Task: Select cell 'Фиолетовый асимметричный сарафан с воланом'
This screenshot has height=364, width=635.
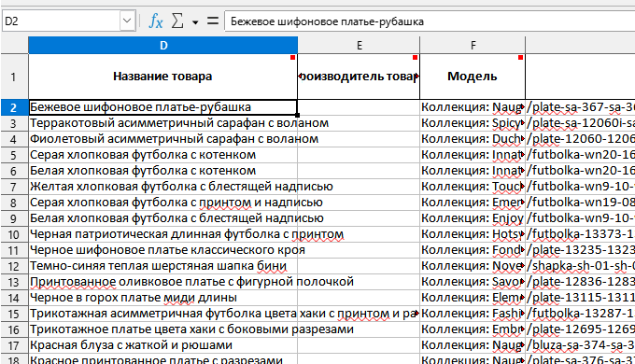Action: (x=162, y=139)
